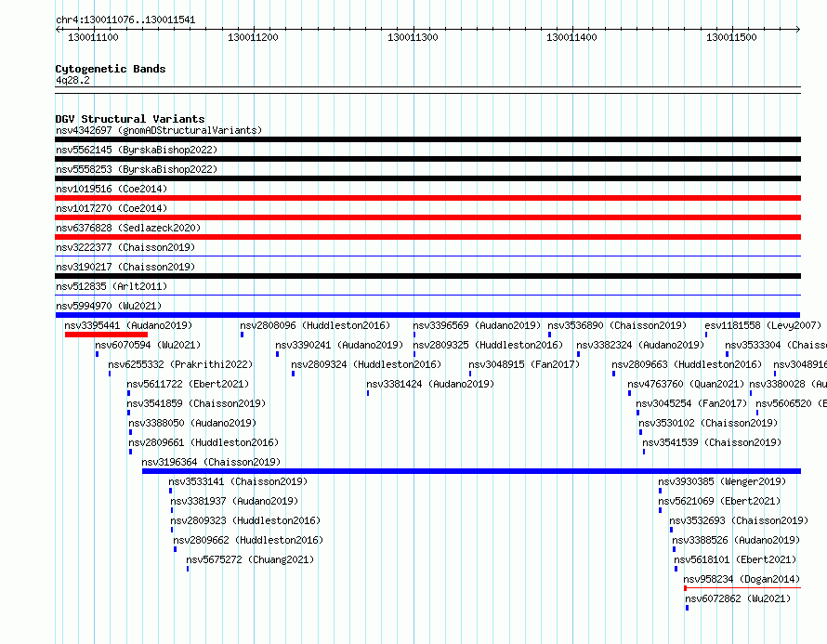Click ruler position 130011300
Image resolution: width=827 pixels, height=644 pixels.
click(413, 37)
